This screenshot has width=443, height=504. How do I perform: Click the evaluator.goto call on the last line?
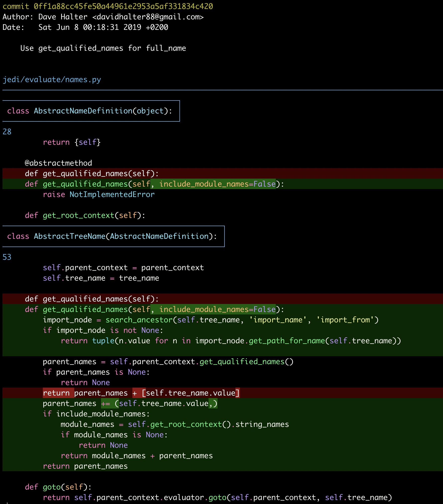click(x=218, y=497)
